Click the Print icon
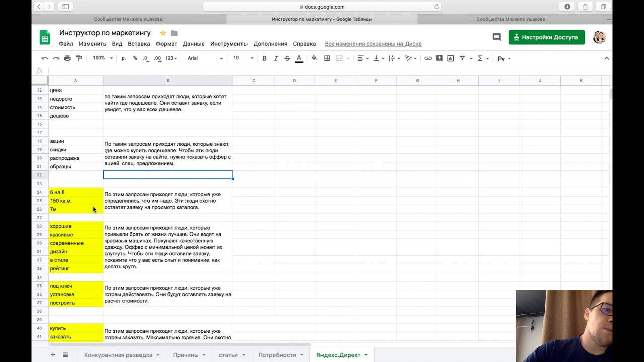Viewport: 644px width, 362px height. tap(67, 58)
